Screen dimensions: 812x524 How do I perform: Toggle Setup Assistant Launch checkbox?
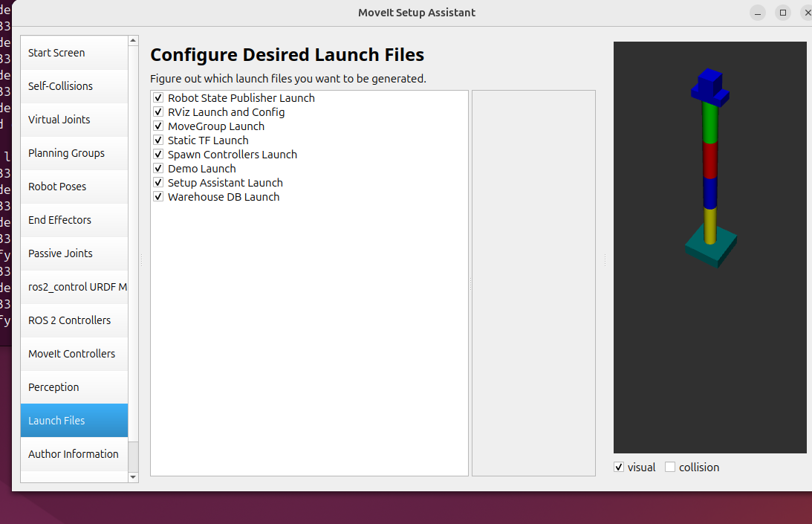click(158, 182)
